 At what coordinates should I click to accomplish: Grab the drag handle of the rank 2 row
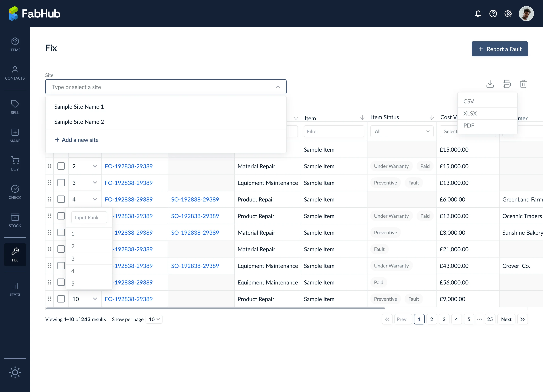pos(49,166)
